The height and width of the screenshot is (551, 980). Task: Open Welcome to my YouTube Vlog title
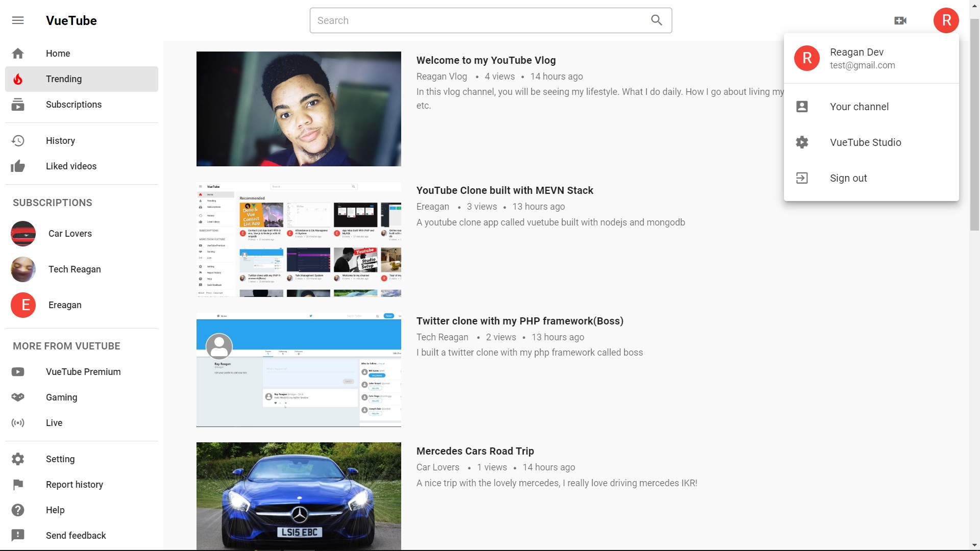[486, 60]
